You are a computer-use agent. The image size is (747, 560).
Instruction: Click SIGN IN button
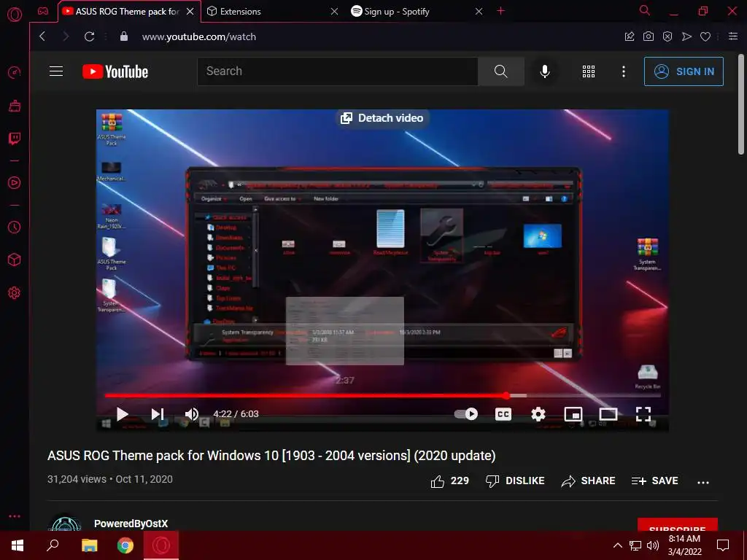pos(684,71)
